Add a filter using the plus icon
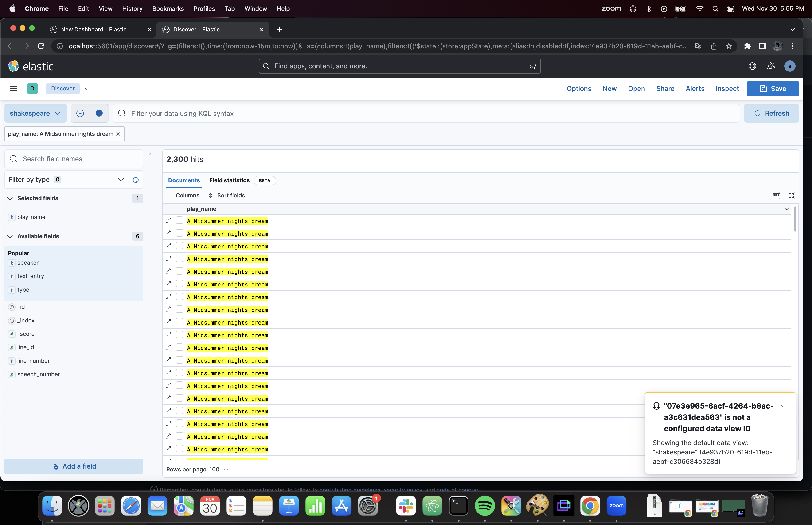 [x=99, y=113]
